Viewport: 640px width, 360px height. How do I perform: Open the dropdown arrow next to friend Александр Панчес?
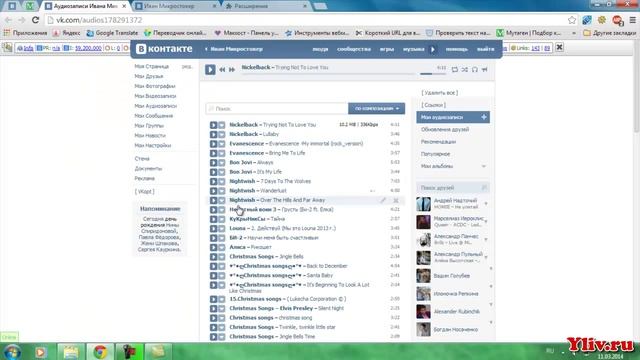pos(486,239)
